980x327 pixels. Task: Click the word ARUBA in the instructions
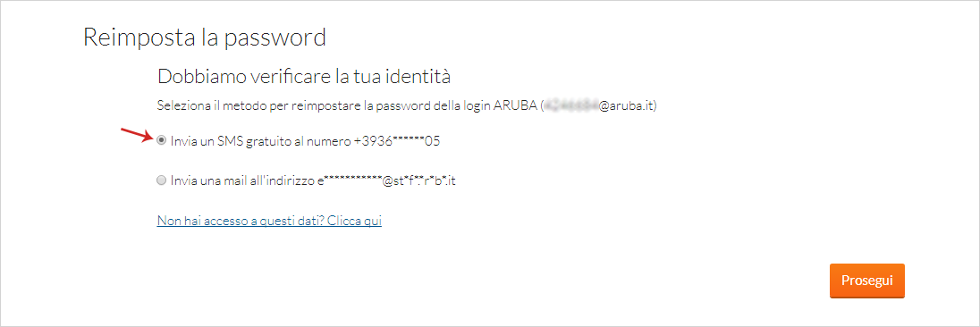click(x=519, y=106)
